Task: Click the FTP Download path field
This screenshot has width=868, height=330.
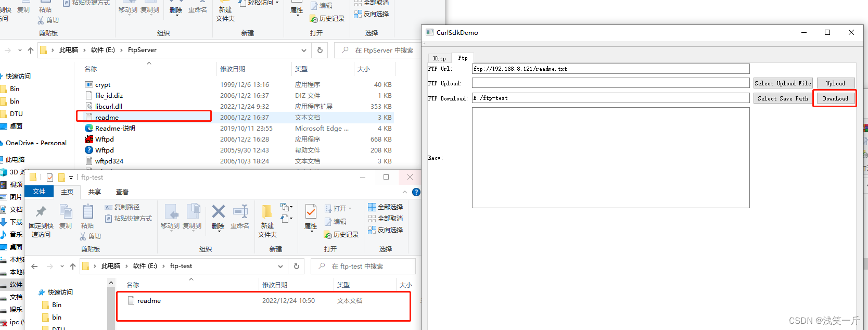Action: (611, 98)
